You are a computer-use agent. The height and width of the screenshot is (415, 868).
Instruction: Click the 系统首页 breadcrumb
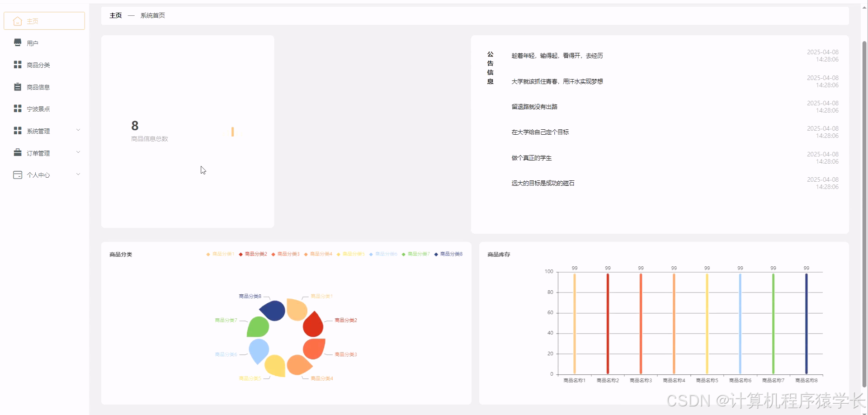pyautogui.click(x=153, y=15)
